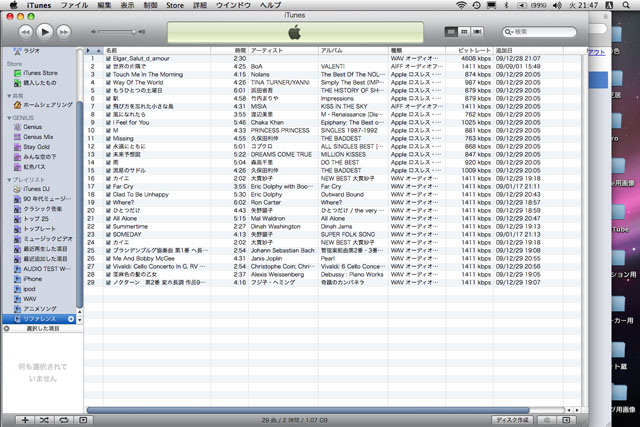The width and height of the screenshot is (640, 427).
Task: Collapse the 共有 sidebar section
Action: (x=9, y=96)
